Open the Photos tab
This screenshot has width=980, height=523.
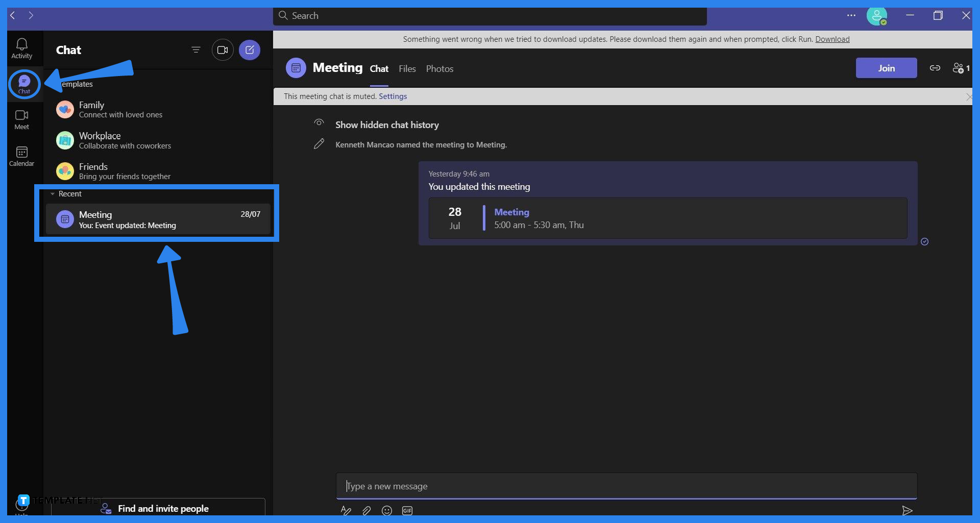click(x=439, y=68)
